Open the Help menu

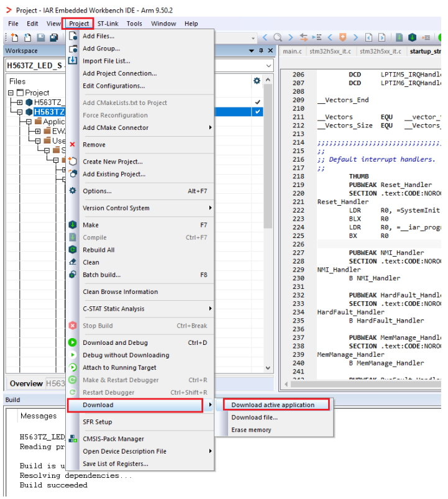[191, 24]
